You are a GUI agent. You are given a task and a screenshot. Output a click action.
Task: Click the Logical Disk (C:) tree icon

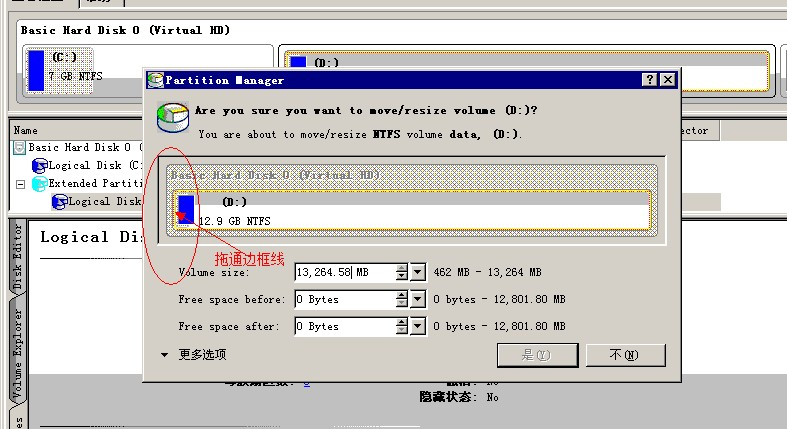39,166
